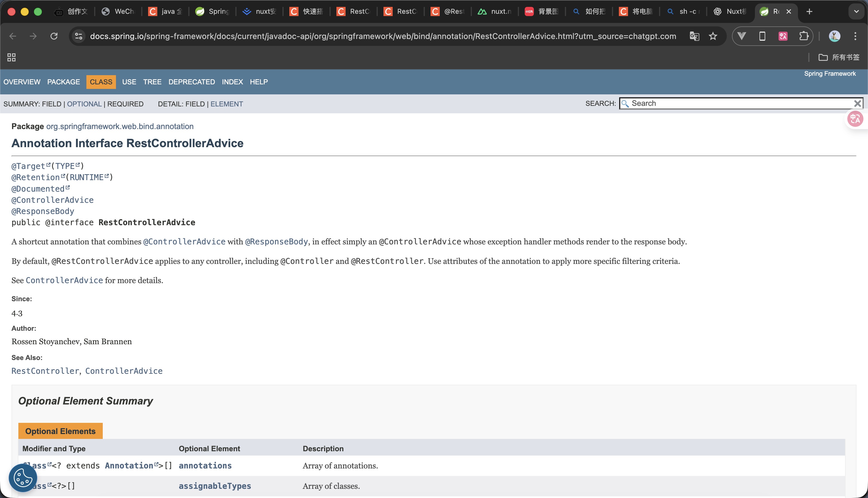The width and height of the screenshot is (868, 498).
Task: Expand the tab search dropdown arrow
Action: (x=856, y=11)
